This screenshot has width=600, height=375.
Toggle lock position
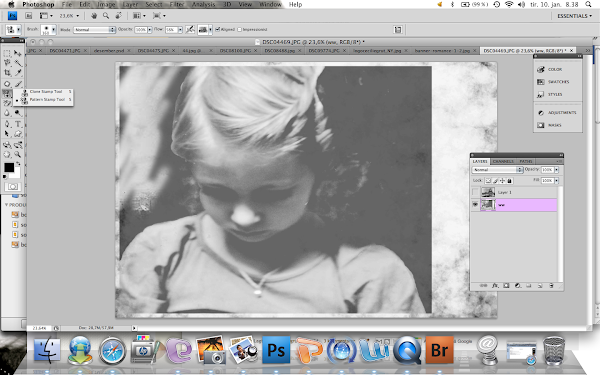click(x=502, y=181)
